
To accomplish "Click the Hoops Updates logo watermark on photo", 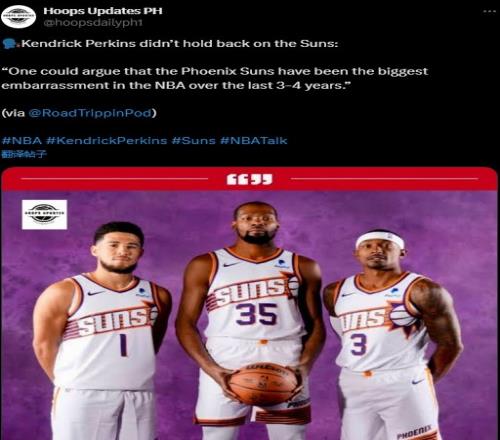I will tap(44, 214).
